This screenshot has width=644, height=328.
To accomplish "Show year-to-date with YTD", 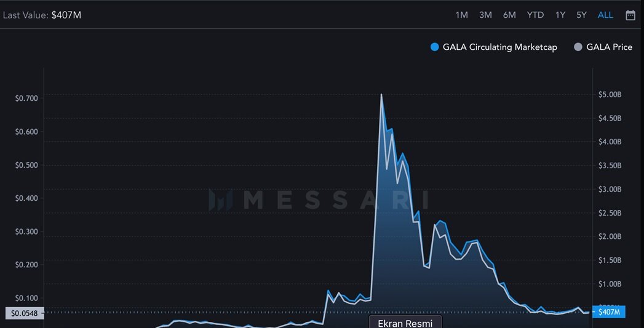I will pyautogui.click(x=535, y=15).
